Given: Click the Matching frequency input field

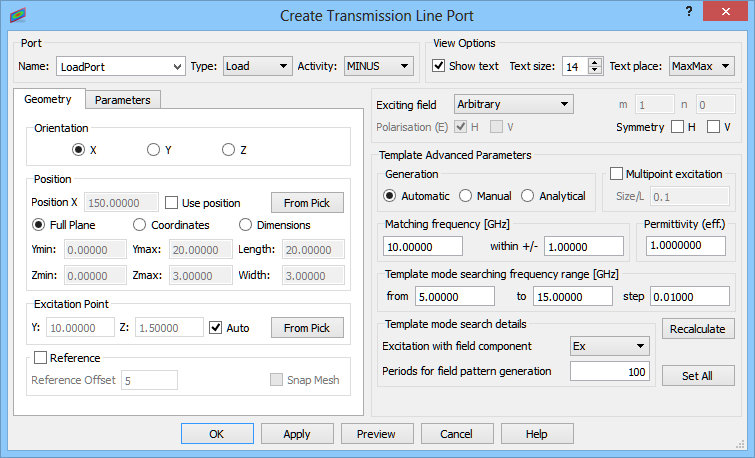Looking at the screenshot, I should (423, 247).
